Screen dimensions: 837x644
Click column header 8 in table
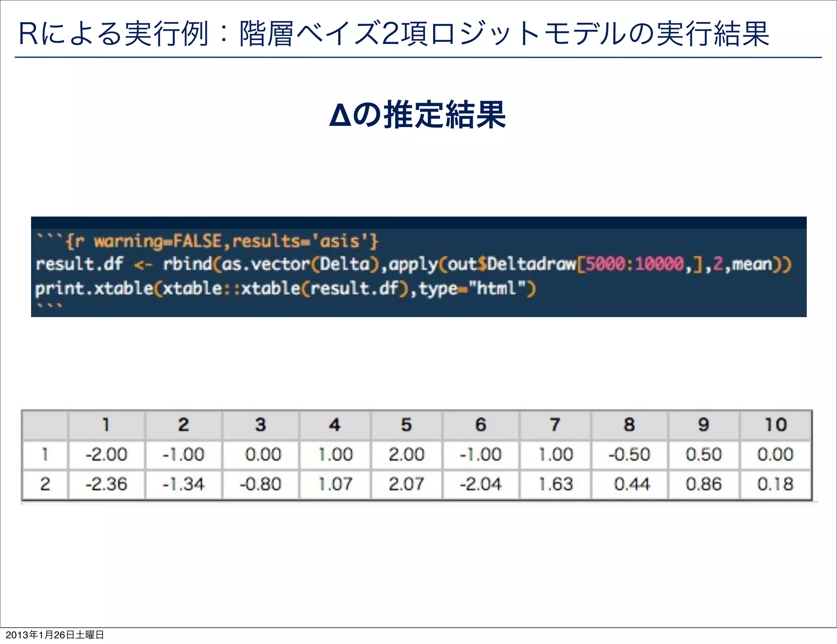629,425
